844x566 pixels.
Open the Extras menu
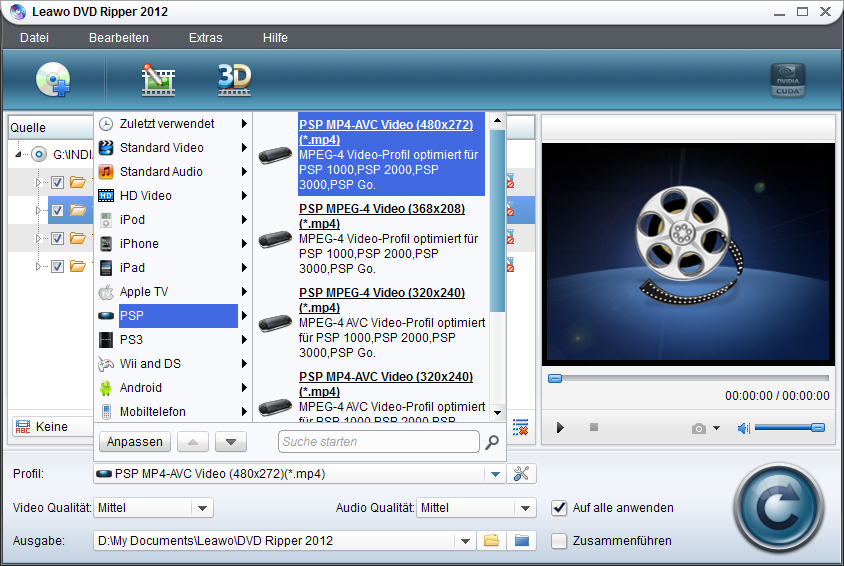(x=206, y=38)
